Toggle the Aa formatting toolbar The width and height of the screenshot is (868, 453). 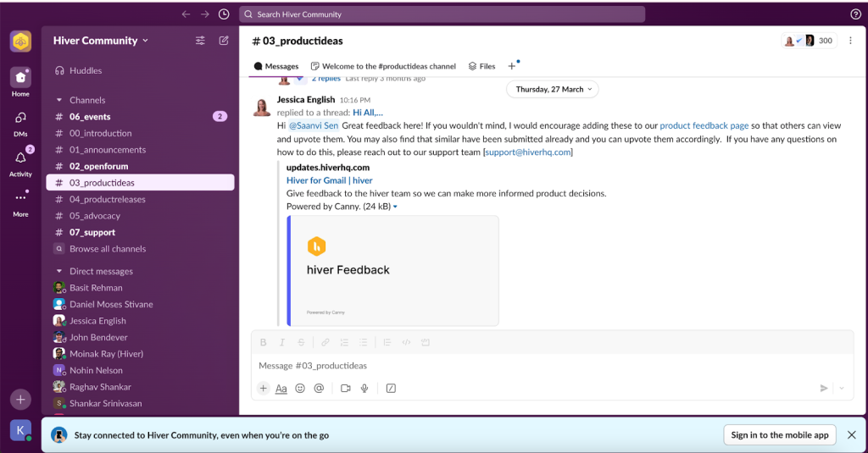point(281,389)
